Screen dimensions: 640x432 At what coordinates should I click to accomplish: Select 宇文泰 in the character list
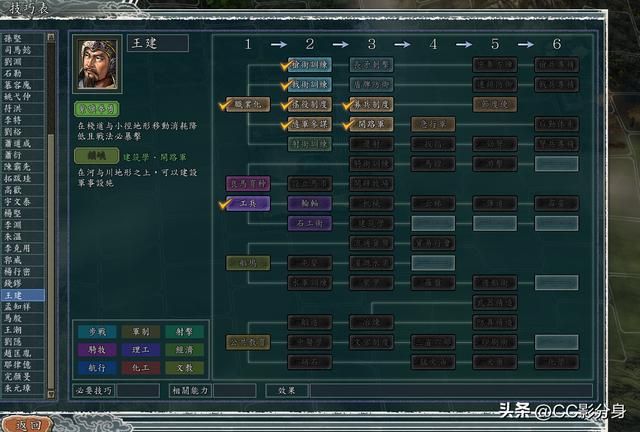[x=22, y=202]
